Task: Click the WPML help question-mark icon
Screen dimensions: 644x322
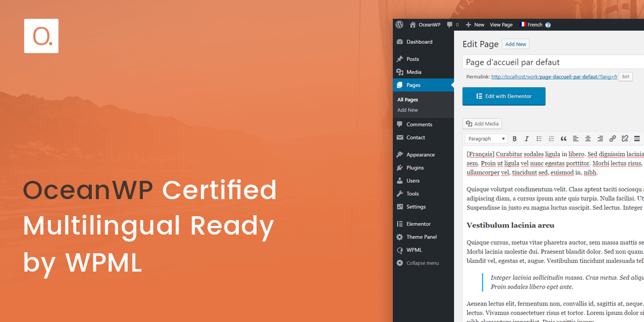Action: [x=548, y=25]
